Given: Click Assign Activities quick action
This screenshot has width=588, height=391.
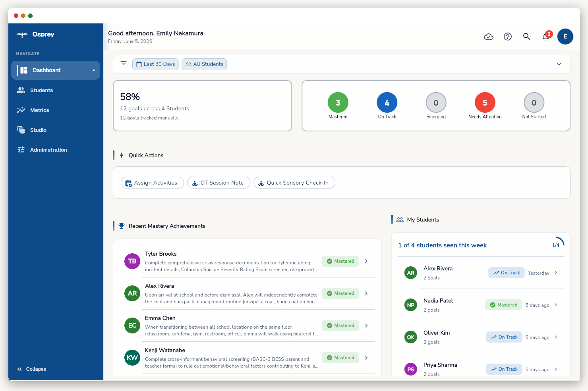Looking at the screenshot, I should pos(152,183).
